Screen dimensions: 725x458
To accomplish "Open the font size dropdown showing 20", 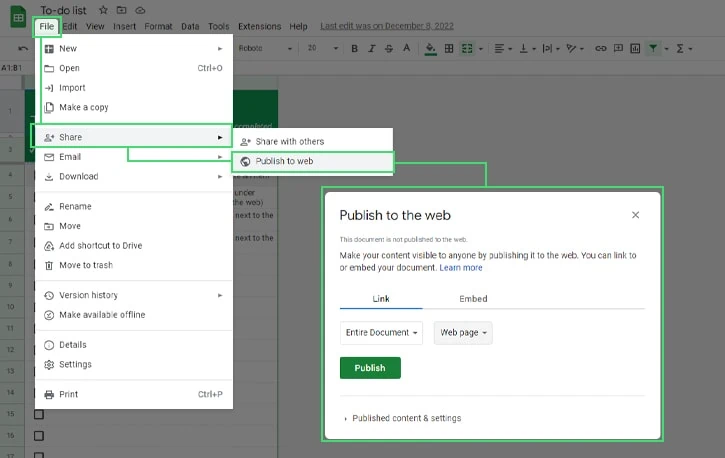I will point(323,48).
